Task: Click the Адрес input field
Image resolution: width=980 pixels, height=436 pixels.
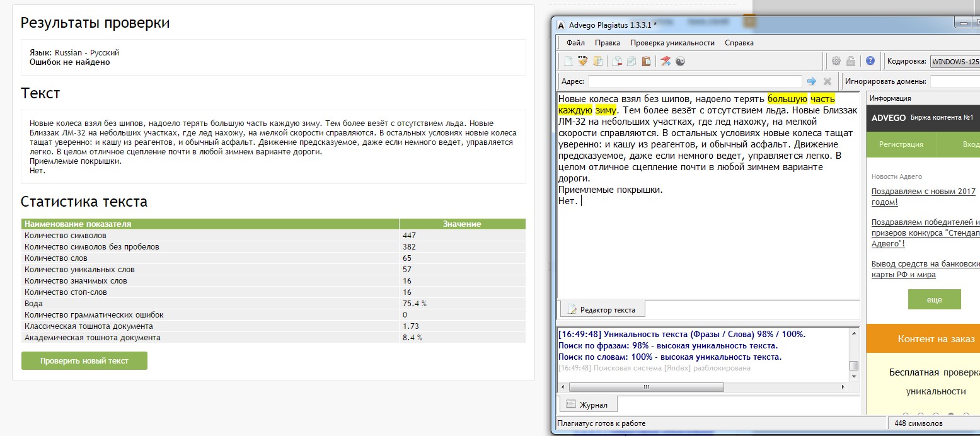Action: [695, 81]
